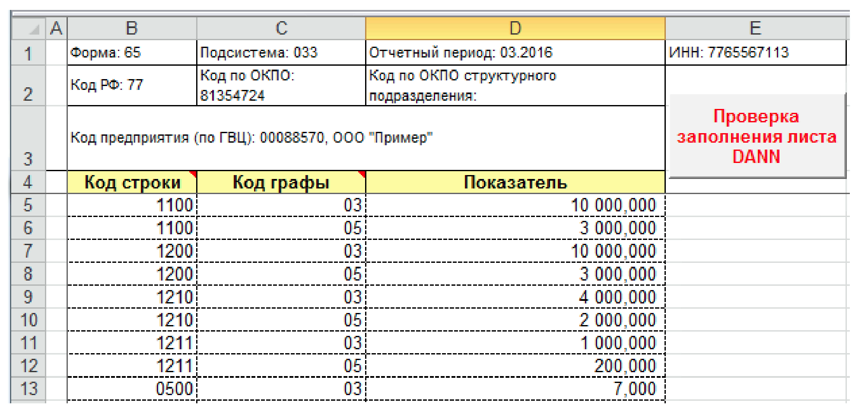Select column A header
Viewport: 868px width, 418px height.
tap(56, 29)
